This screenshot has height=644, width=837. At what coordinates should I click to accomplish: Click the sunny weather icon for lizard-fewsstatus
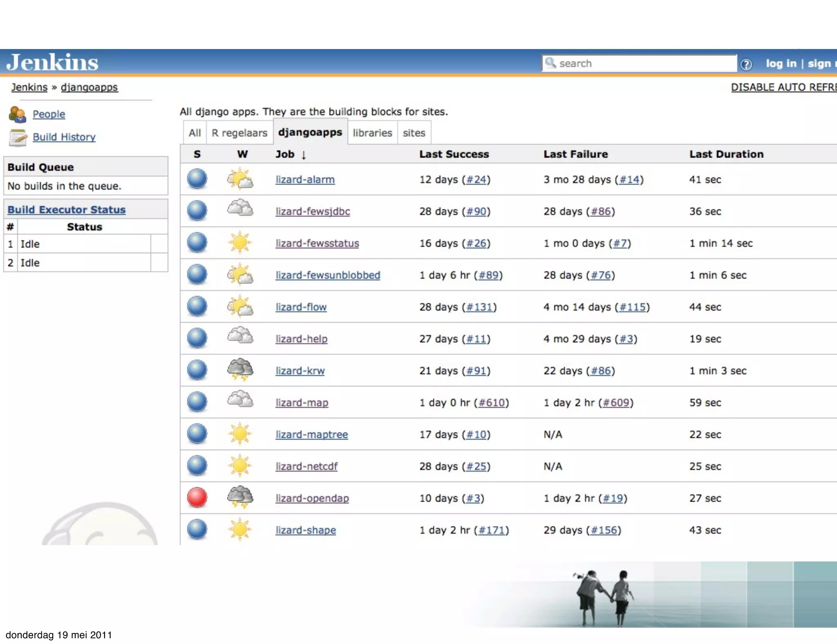coord(240,242)
